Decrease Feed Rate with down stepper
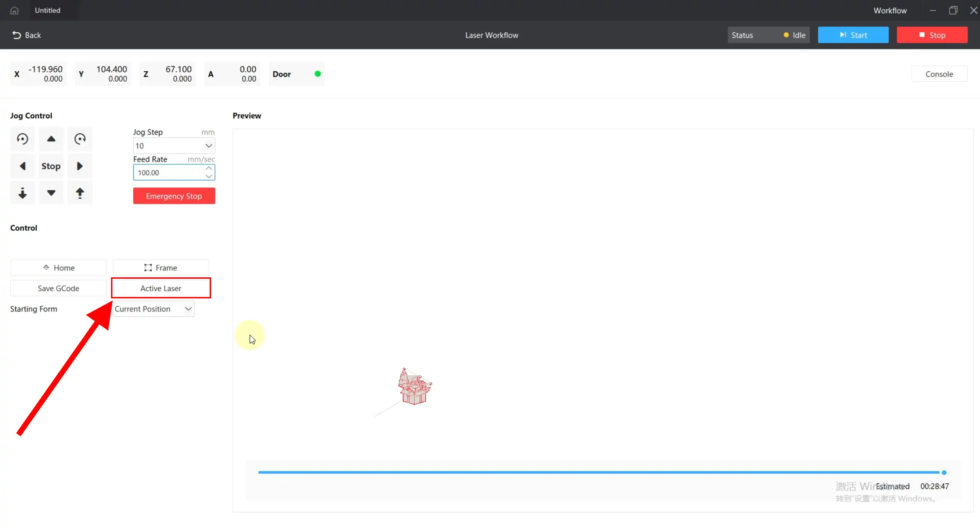The image size is (980, 529). click(x=209, y=177)
